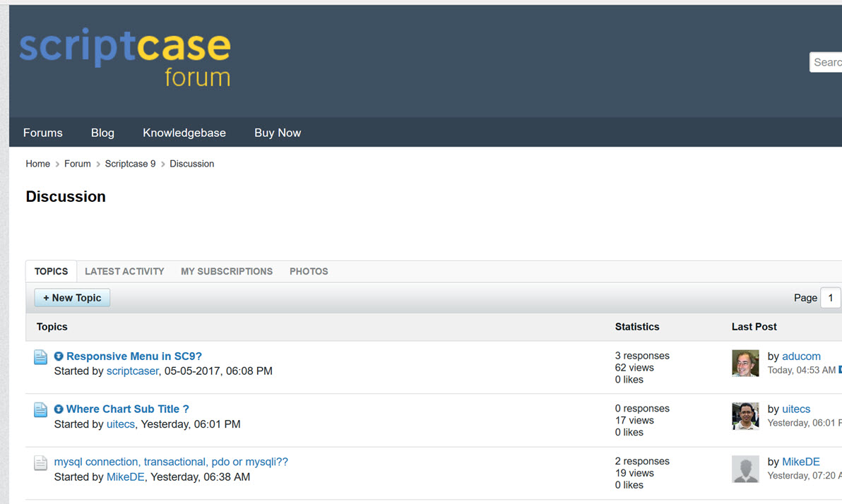The image size is (842, 504).
Task: Open MikeDE profile in Started by line
Action: (x=126, y=476)
